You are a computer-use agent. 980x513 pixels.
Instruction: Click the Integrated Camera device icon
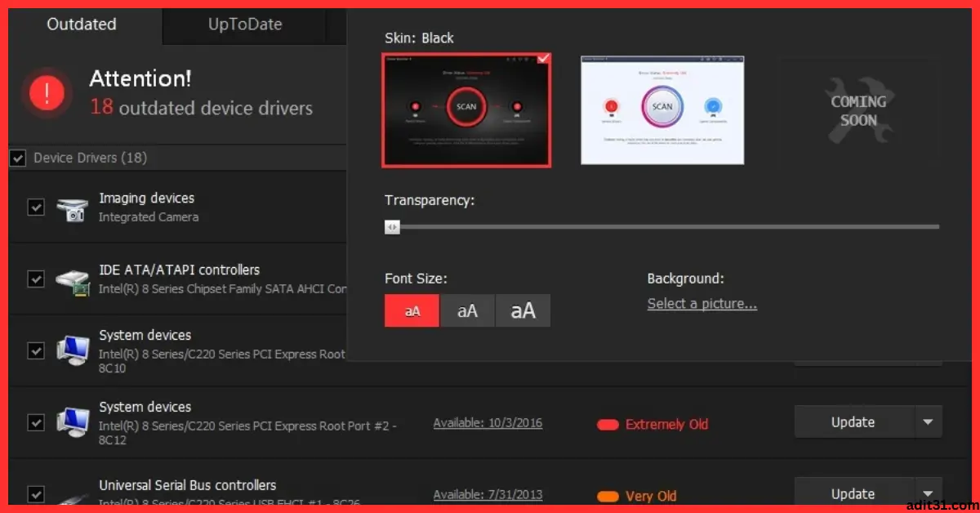72,209
